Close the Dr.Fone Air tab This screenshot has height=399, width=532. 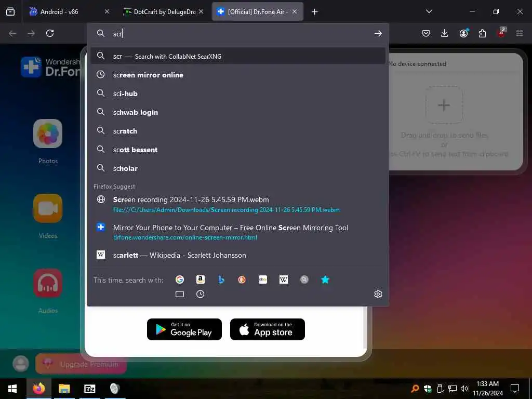pyautogui.click(x=295, y=11)
